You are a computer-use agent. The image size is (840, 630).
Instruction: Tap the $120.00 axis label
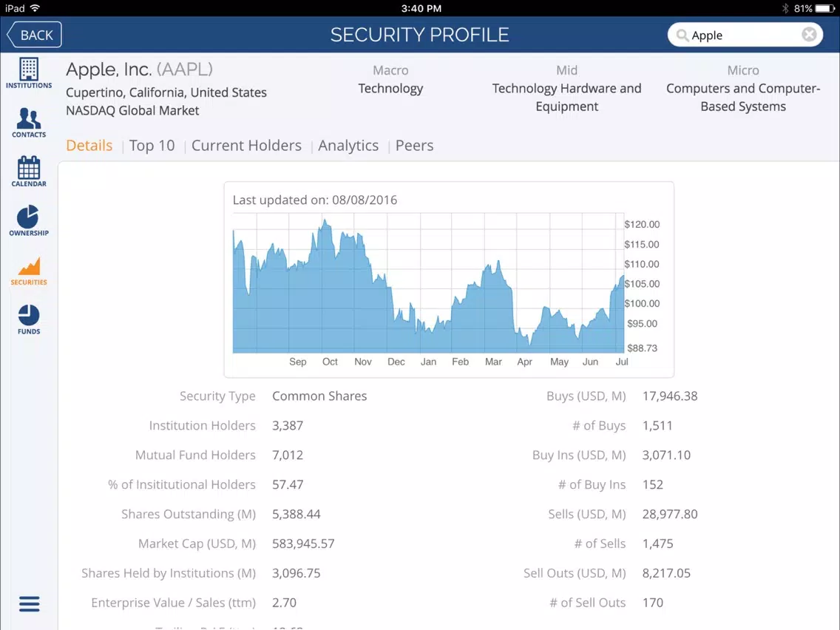tap(642, 225)
